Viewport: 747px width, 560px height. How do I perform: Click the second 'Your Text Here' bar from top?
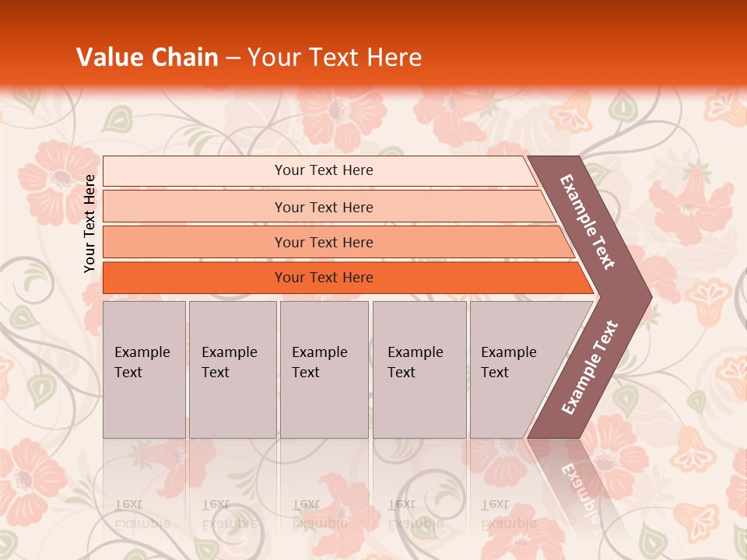323,207
